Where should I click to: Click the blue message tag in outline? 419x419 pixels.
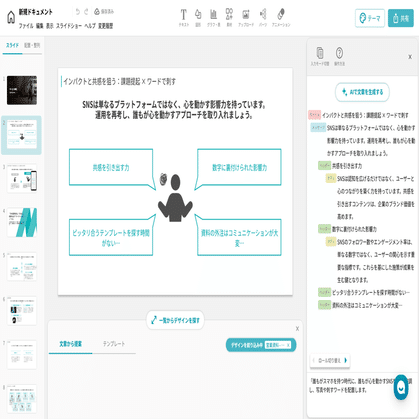point(318,128)
